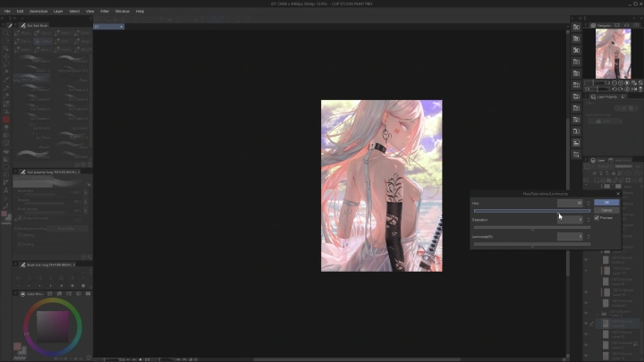Image resolution: width=644 pixels, height=362 pixels.
Task: Close the Hue/Saturation/Luminosity dialog with X
Action: click(618, 194)
